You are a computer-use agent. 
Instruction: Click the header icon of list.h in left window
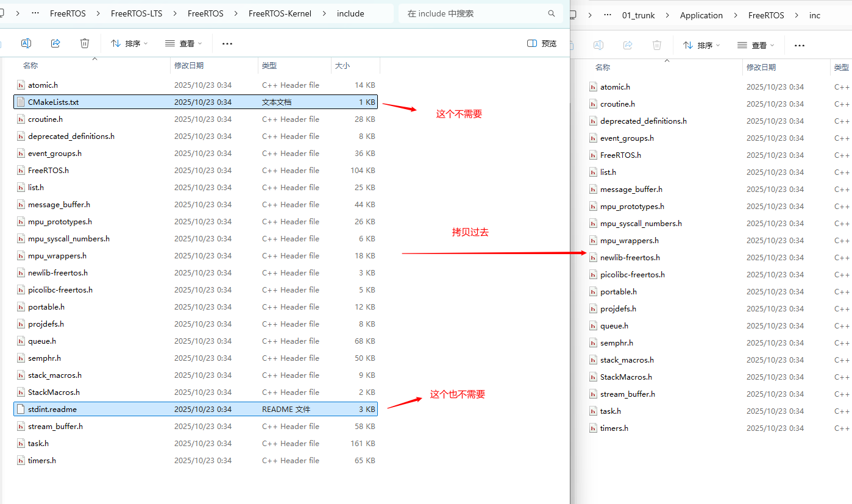(x=21, y=187)
